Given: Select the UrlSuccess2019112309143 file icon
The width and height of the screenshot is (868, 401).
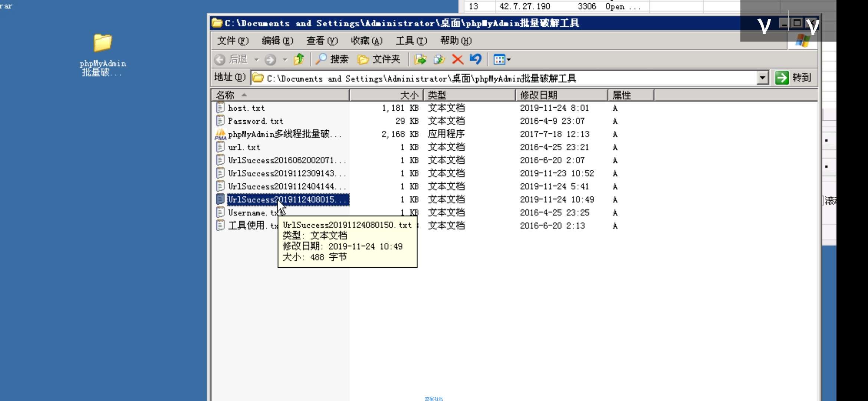Looking at the screenshot, I should coord(220,173).
